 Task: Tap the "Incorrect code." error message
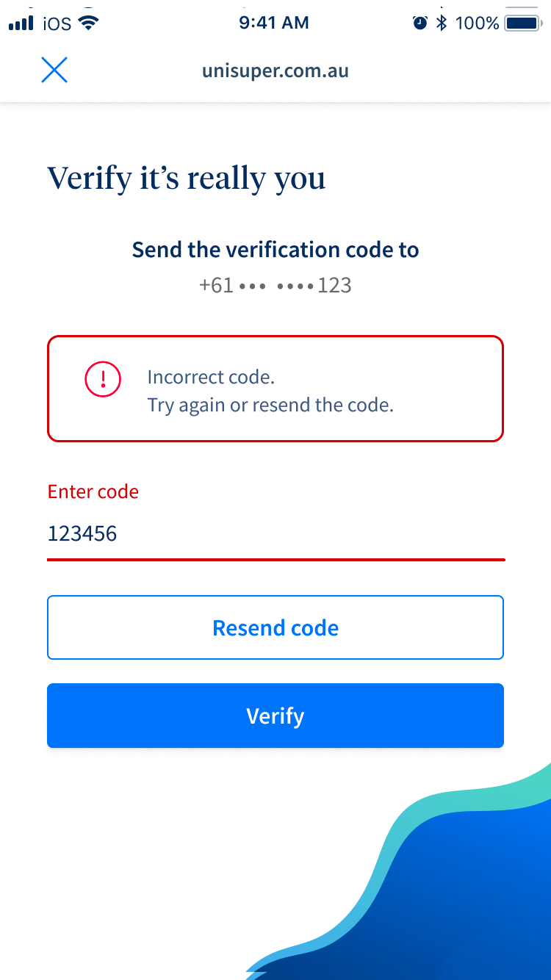(211, 377)
